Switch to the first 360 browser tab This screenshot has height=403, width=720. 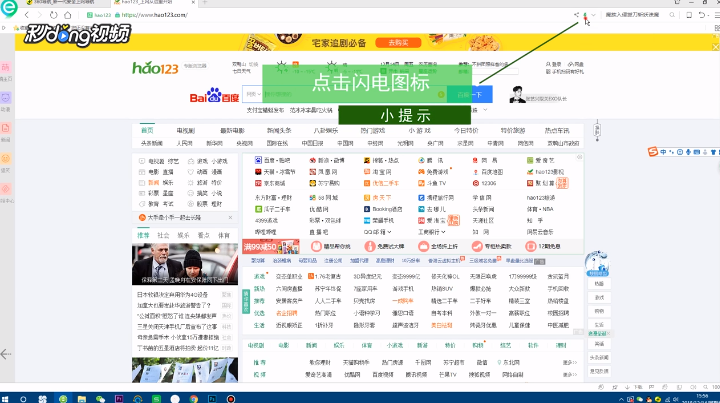point(64,2)
